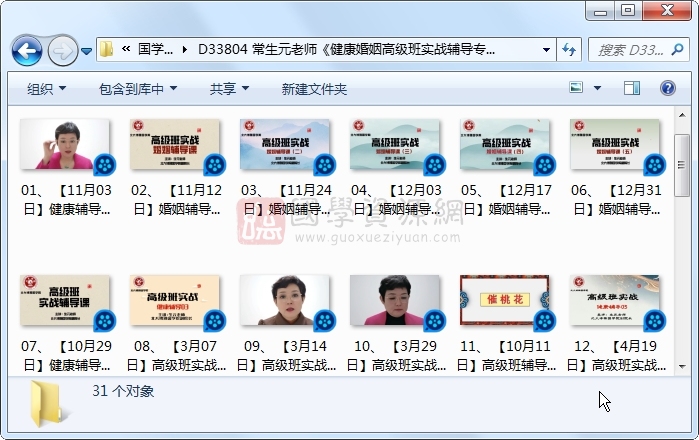Click file name 05、【12月17日】婚姻辅导...

click(506, 199)
